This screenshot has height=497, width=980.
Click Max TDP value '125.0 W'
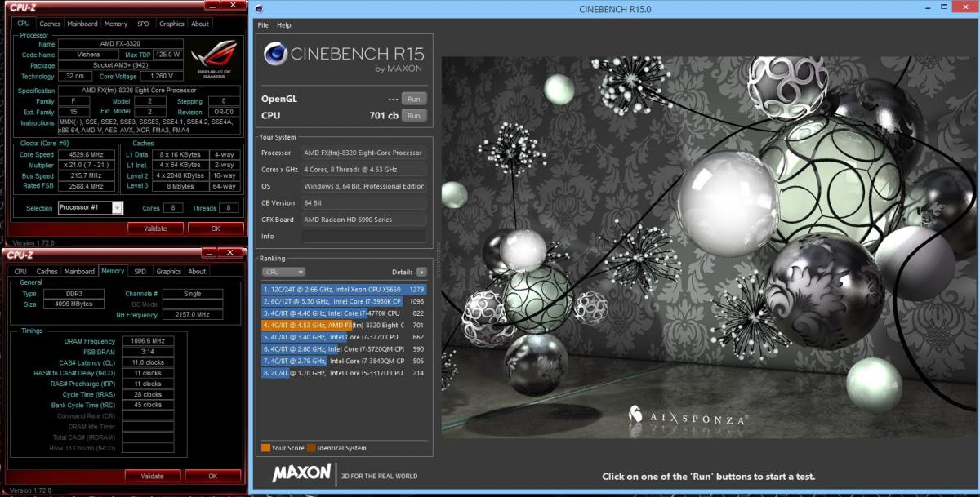(167, 55)
